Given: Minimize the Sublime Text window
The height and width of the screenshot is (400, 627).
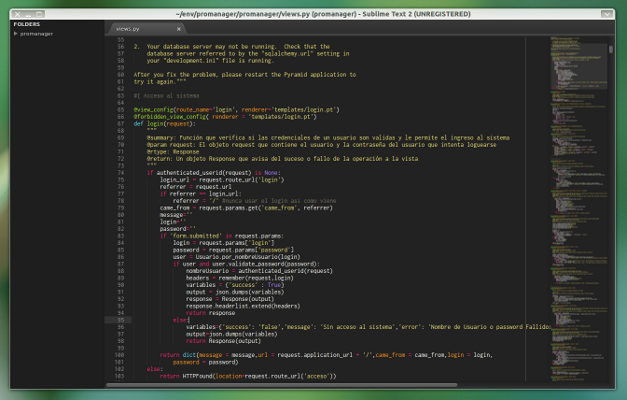Looking at the screenshot, I should point(28,14).
